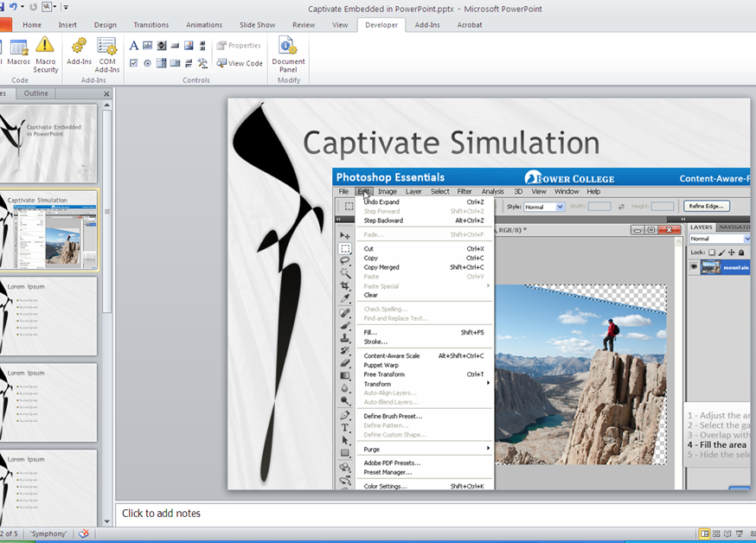The width and height of the screenshot is (756, 543).
Task: Click the spell check icon in status bar
Action: [84, 534]
